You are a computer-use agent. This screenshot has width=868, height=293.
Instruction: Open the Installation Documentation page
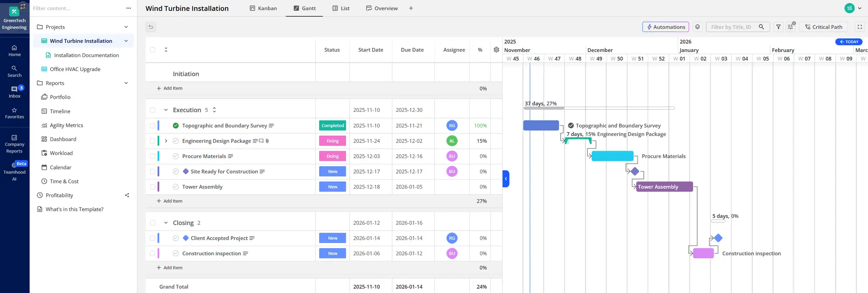point(86,55)
